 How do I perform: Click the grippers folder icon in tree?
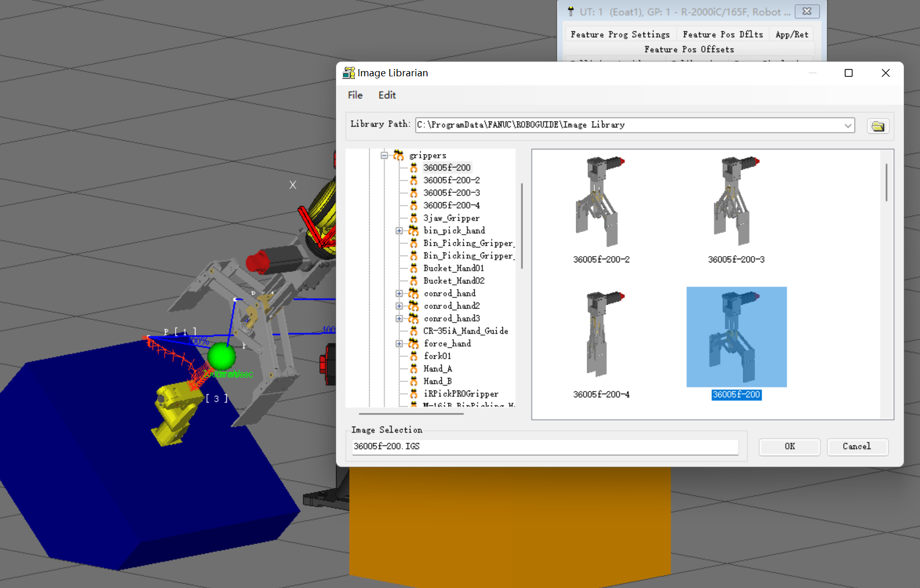398,155
